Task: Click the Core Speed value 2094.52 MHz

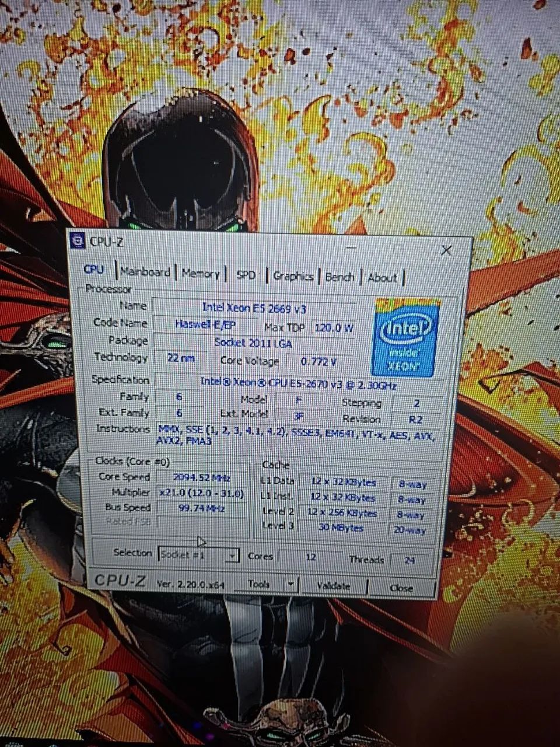Action: point(201,477)
